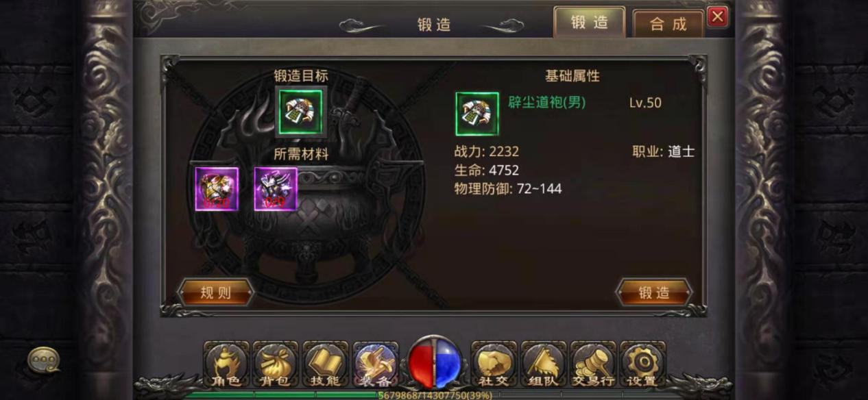
Task: Click the 辟尘道袍 item icon in attributes
Action: 477,114
